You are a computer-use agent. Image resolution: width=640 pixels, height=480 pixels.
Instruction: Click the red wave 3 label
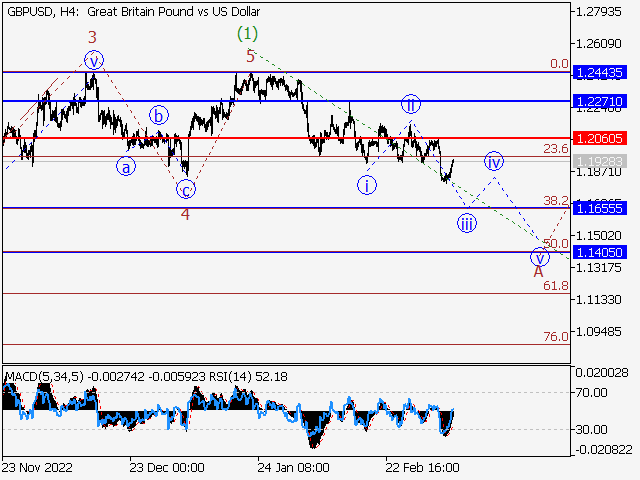click(92, 37)
